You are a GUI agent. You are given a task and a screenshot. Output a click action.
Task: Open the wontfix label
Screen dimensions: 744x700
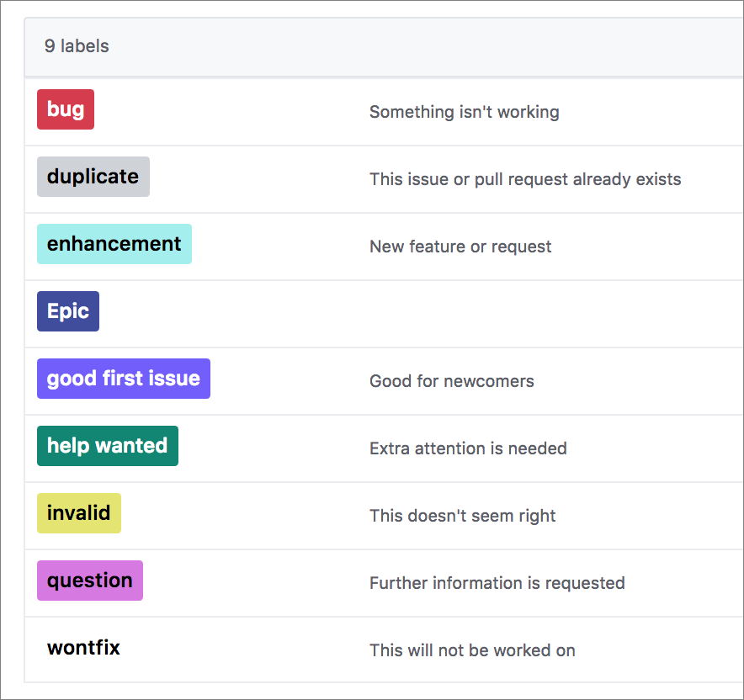point(83,648)
